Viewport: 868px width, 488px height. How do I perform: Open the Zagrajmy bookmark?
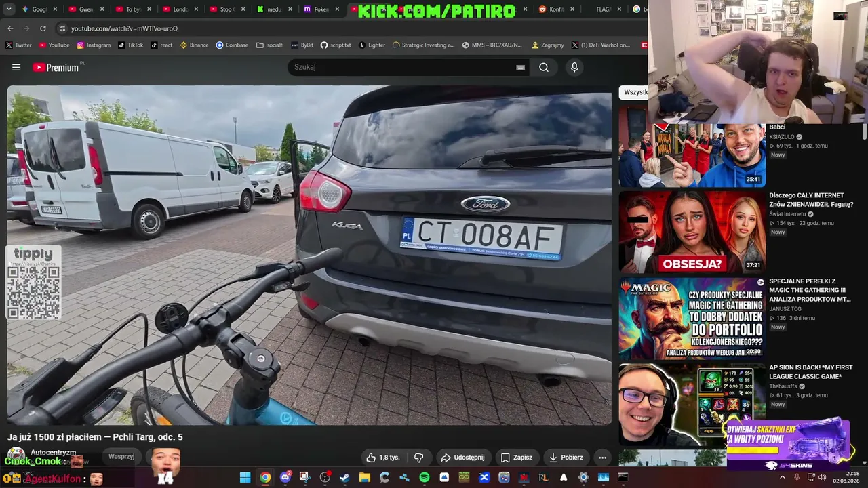pos(548,45)
